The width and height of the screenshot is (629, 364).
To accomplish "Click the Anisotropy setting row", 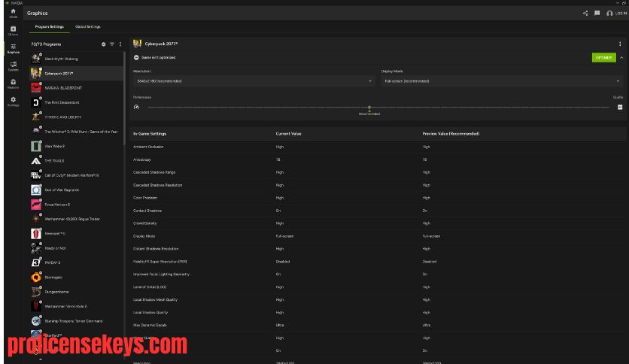I will [378, 159].
